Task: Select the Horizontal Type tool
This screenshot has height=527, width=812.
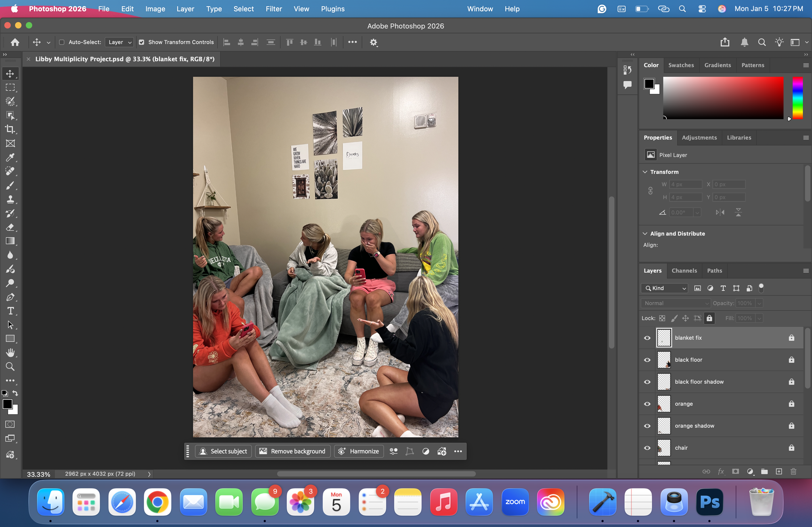Action: pyautogui.click(x=10, y=311)
